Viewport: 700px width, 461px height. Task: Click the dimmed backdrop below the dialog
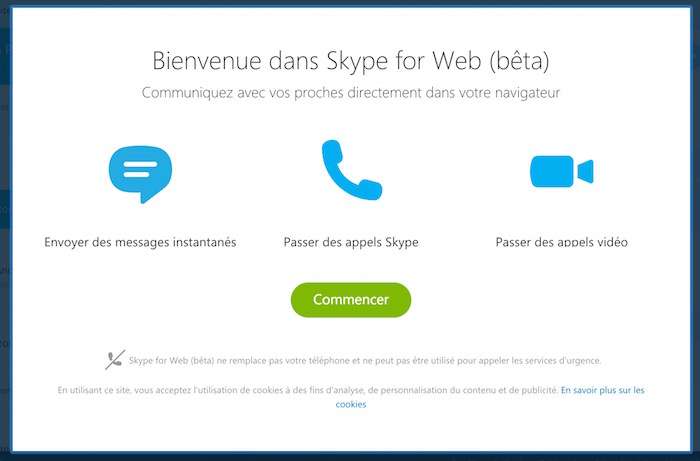point(350,457)
